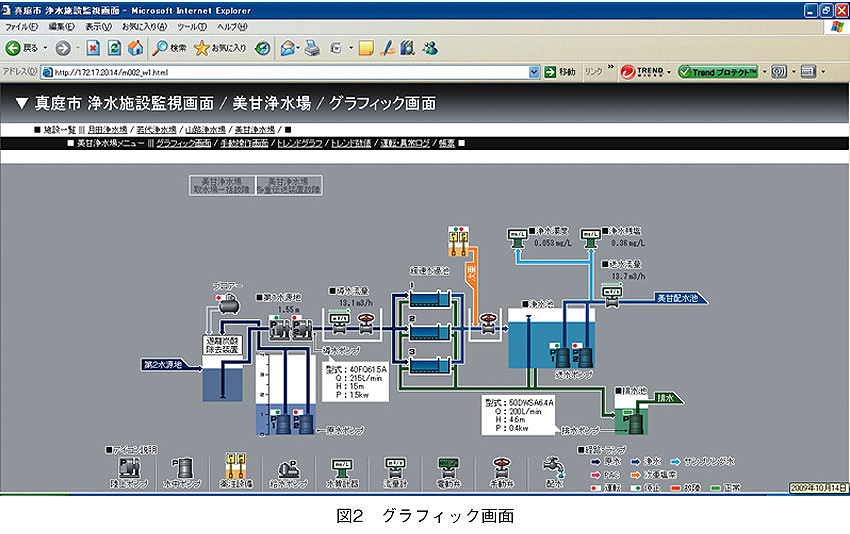Expand the address bar URL dropdown
The image size is (850, 534).
tap(535, 72)
